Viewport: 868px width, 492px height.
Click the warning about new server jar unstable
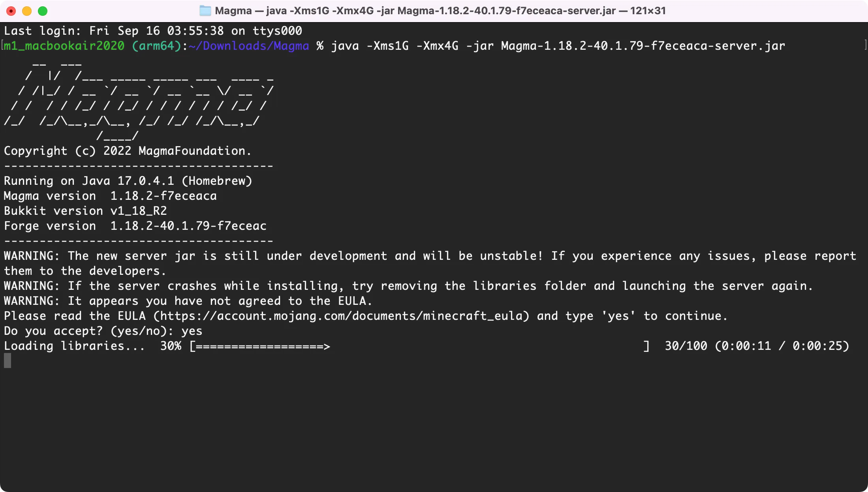tap(430, 256)
